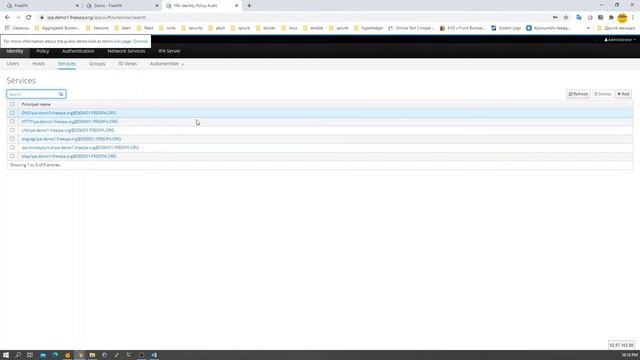Click the browser address bar URL
This screenshot has height=360, width=640.
click(x=96, y=18)
